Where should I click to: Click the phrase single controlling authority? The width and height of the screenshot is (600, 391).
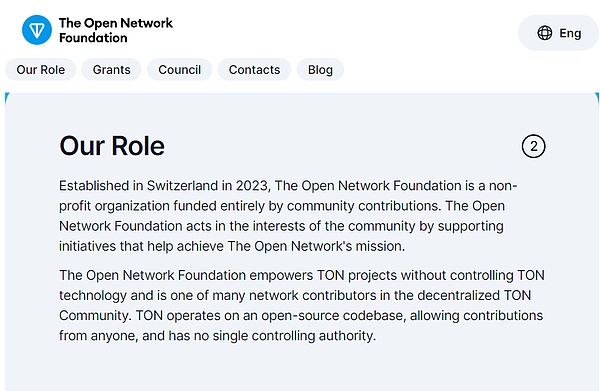point(293,336)
